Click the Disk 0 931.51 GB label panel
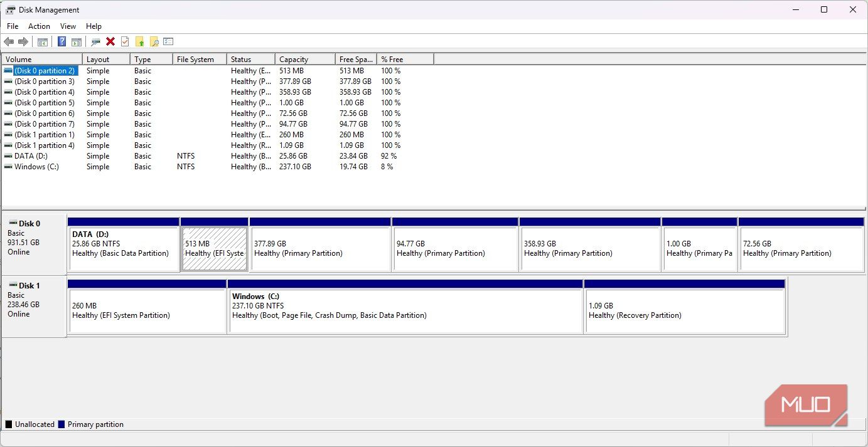Image resolution: width=868 pixels, height=447 pixels. (x=34, y=244)
